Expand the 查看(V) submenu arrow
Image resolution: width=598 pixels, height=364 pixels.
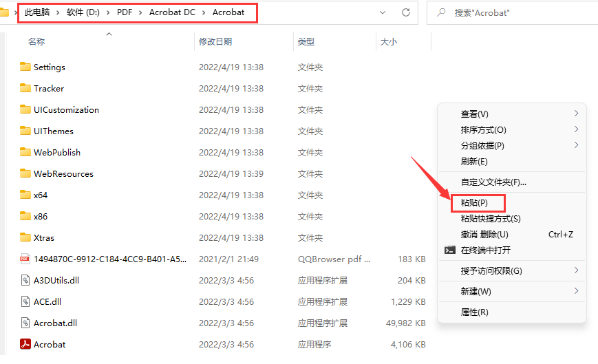point(576,114)
